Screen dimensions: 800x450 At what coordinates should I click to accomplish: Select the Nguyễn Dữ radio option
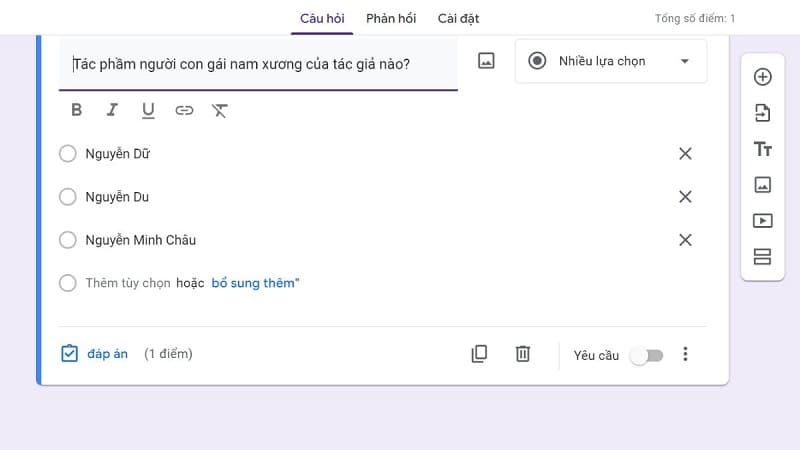tap(67, 154)
